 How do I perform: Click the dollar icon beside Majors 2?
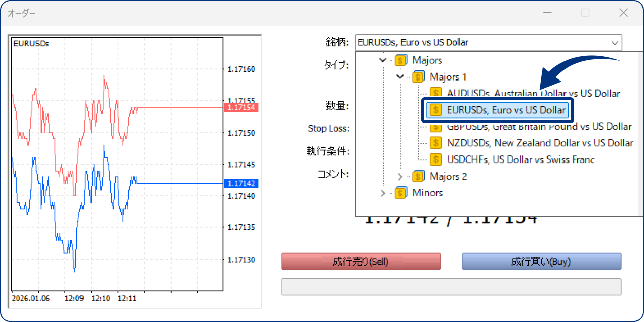coord(418,176)
